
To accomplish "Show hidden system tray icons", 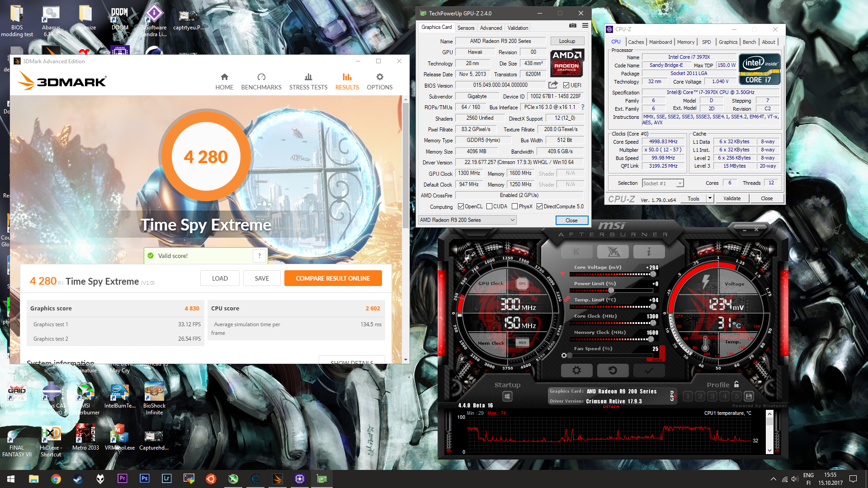I will [x=773, y=479].
